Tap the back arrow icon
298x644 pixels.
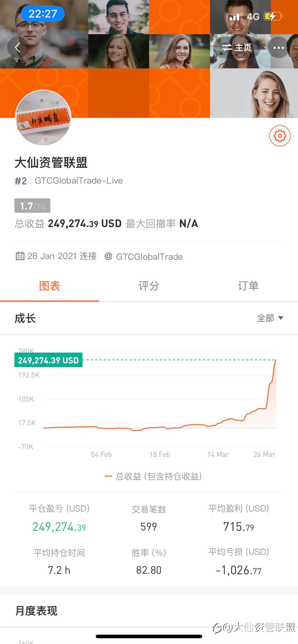(x=18, y=47)
